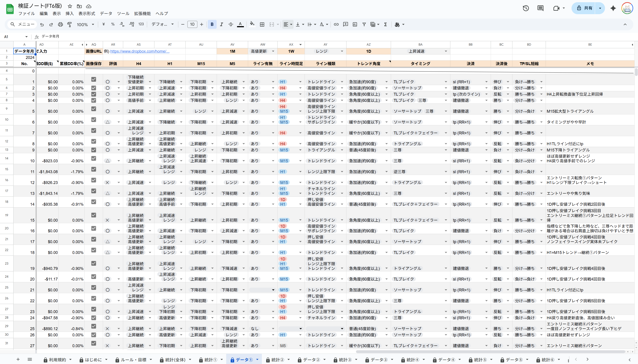Open the comments history icon
This screenshot has width=638, height=364.
click(540, 8)
